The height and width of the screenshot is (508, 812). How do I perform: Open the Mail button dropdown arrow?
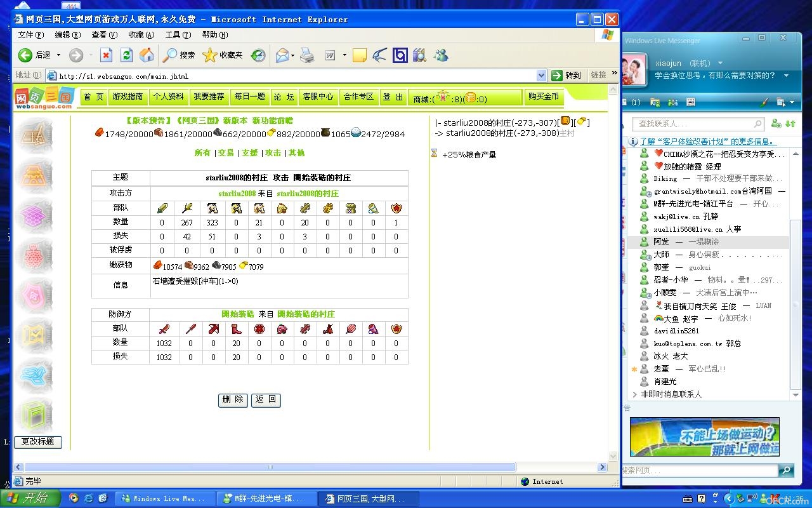click(x=293, y=55)
